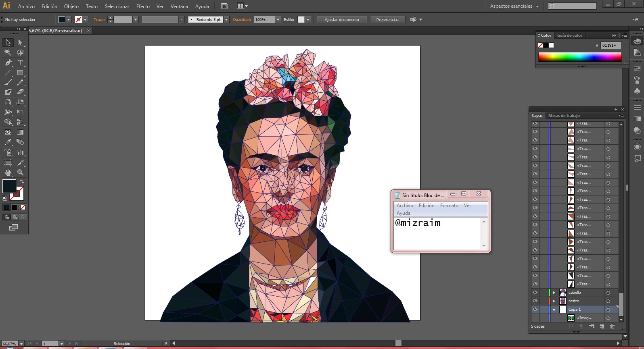Open the Aspectos esenciales workspace dropdown
The width and height of the screenshot is (644, 349).
pos(514,6)
